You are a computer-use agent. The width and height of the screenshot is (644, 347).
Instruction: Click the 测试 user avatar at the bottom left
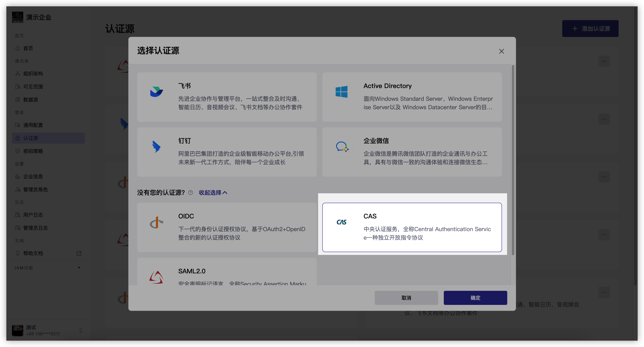tap(17, 330)
